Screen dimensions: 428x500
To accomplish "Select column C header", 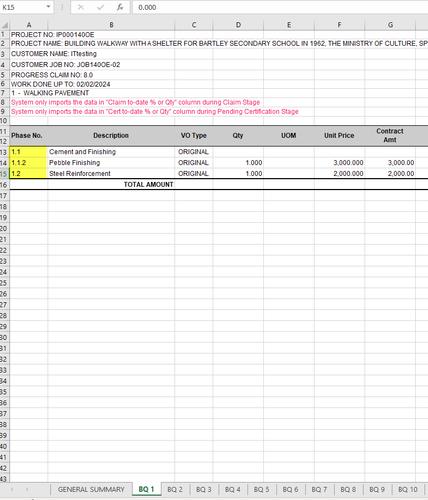I will 194,25.
